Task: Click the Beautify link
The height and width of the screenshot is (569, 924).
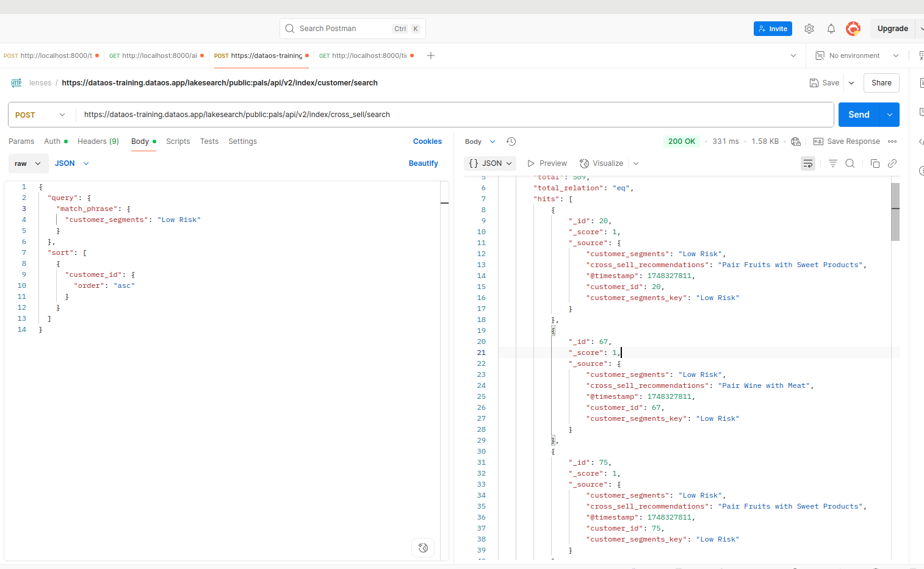Action: coord(424,163)
